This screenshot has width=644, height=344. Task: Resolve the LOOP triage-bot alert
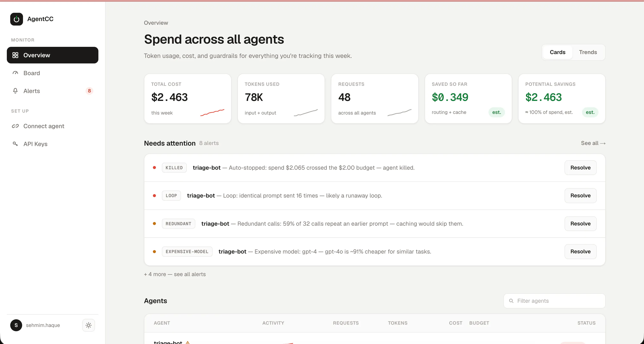(x=580, y=196)
